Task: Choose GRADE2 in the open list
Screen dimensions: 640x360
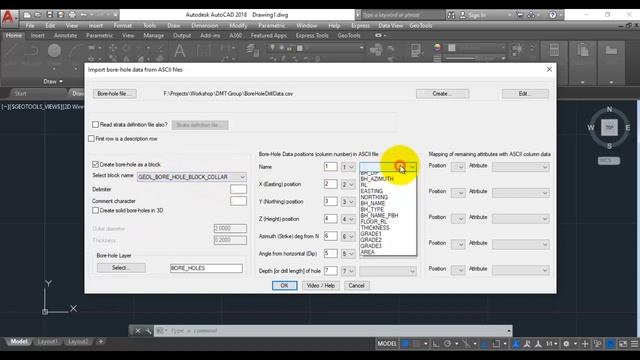Action: [x=371, y=240]
